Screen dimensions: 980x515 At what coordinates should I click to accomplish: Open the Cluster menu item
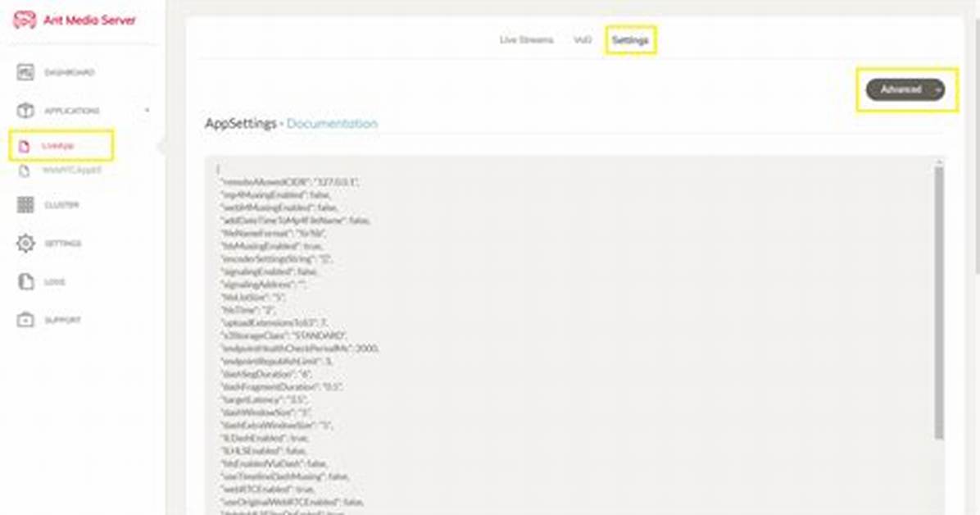62,205
